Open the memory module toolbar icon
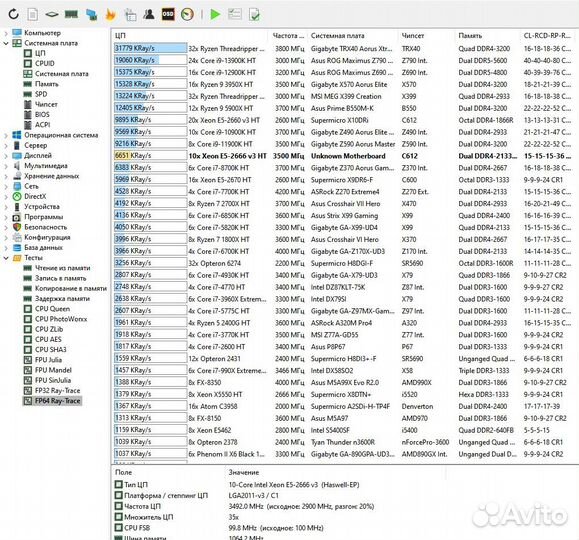Viewport: 579px width, 540px height. (71, 14)
